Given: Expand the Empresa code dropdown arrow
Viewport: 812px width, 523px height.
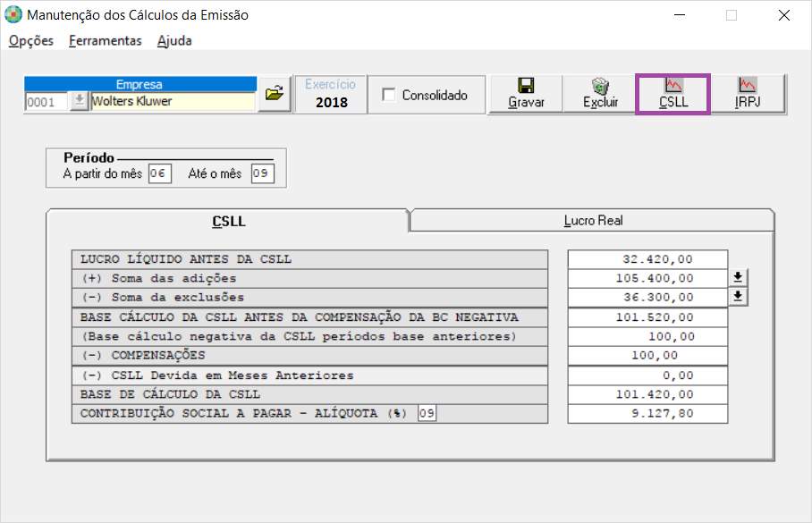Looking at the screenshot, I should point(79,101).
